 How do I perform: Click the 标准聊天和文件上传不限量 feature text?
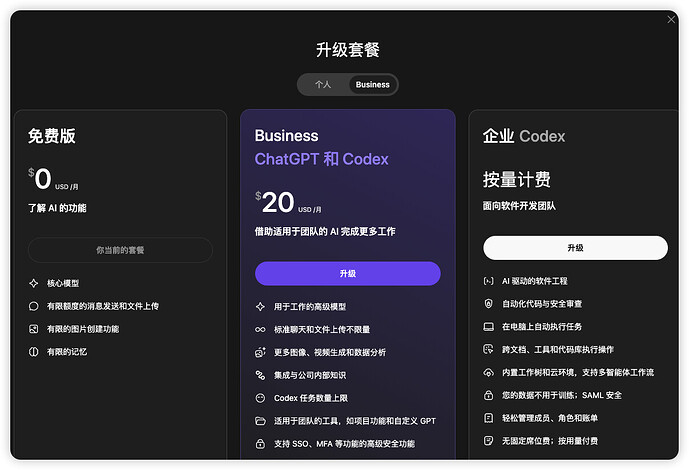point(322,329)
